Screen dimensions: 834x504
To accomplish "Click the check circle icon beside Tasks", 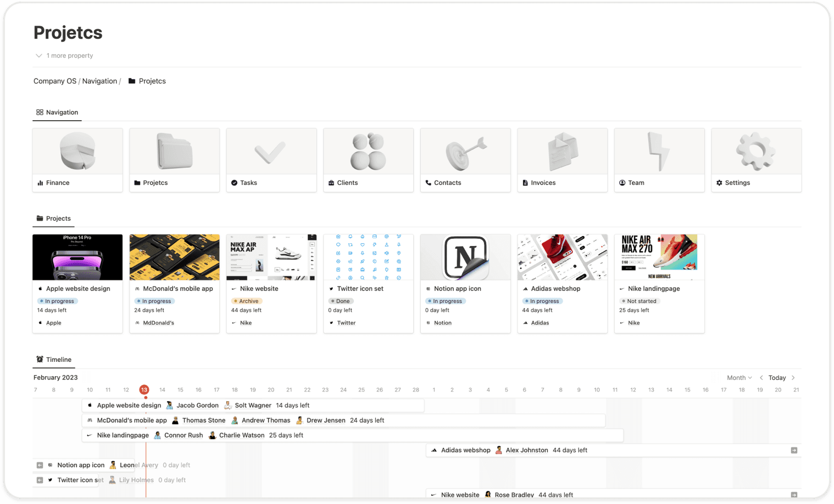I will (234, 183).
